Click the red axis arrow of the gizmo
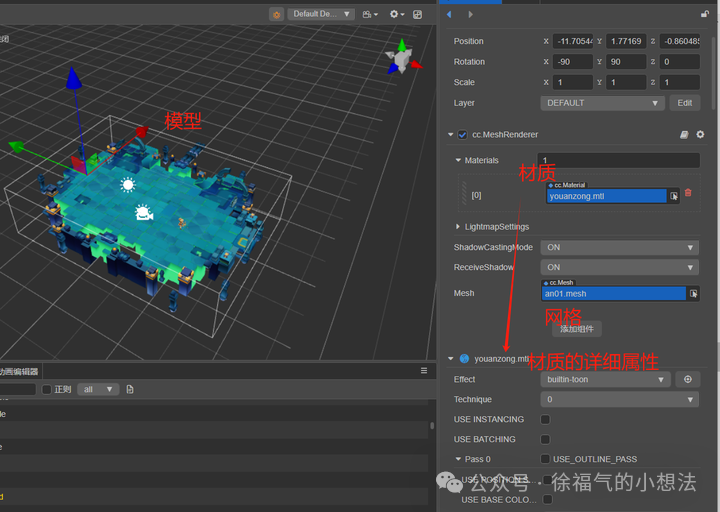 [142, 132]
